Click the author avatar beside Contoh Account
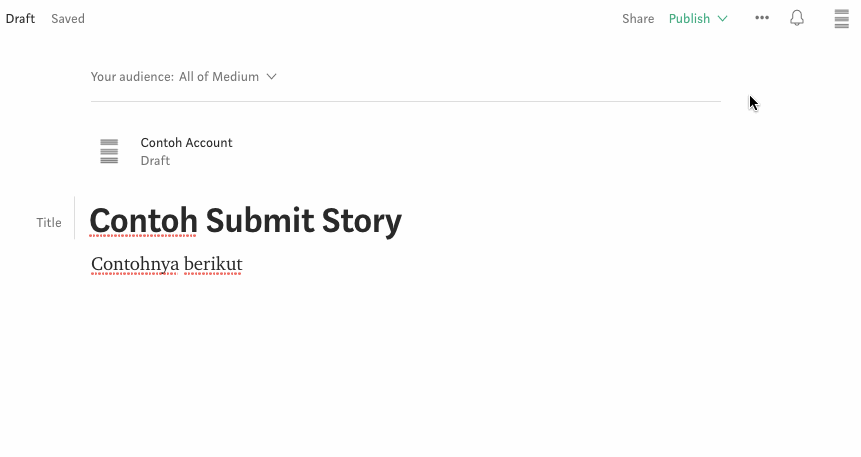 click(109, 151)
